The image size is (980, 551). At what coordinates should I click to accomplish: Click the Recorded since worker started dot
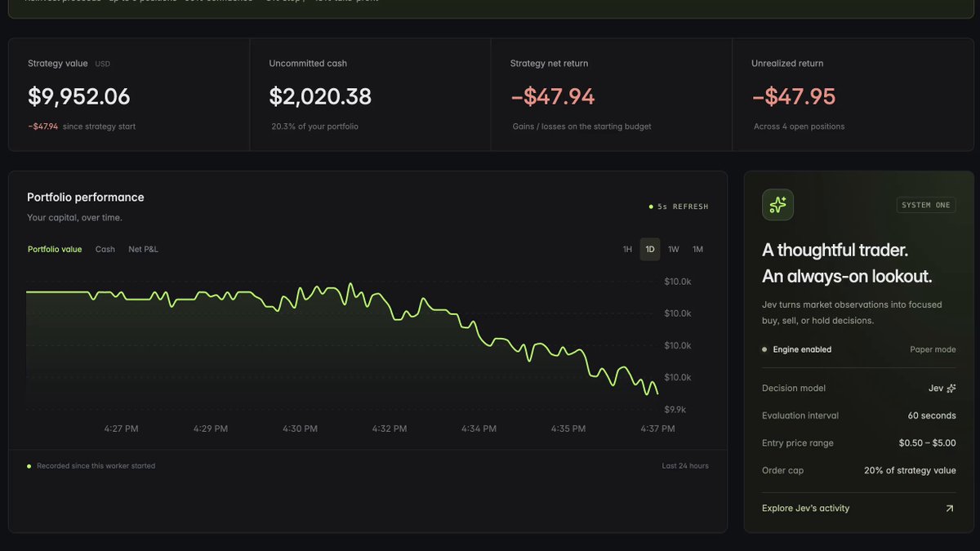[x=29, y=466]
